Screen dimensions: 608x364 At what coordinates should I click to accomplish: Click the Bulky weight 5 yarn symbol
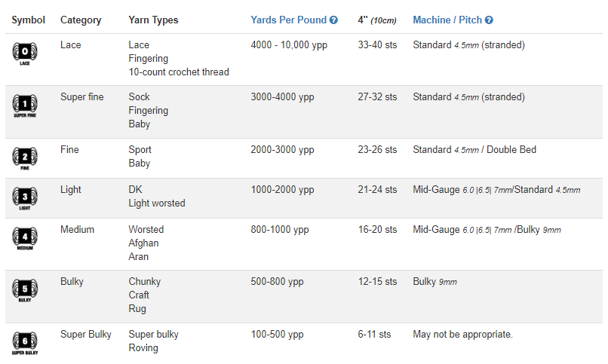(x=25, y=290)
